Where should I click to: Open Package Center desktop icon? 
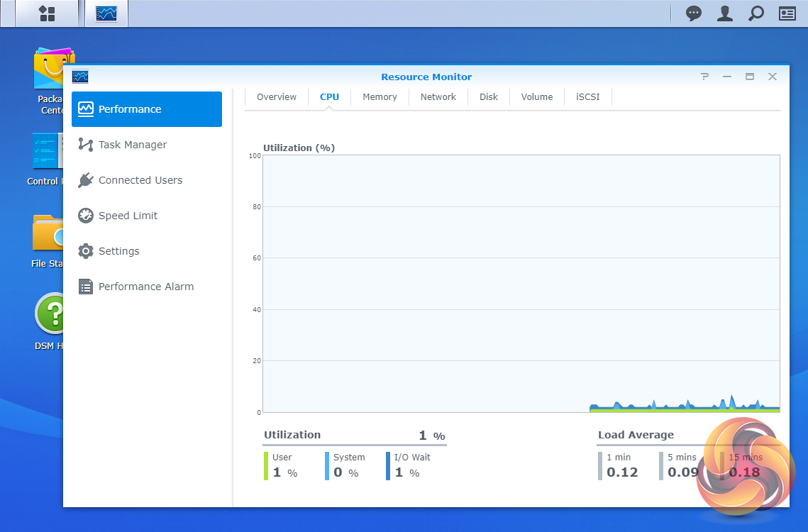(48, 71)
